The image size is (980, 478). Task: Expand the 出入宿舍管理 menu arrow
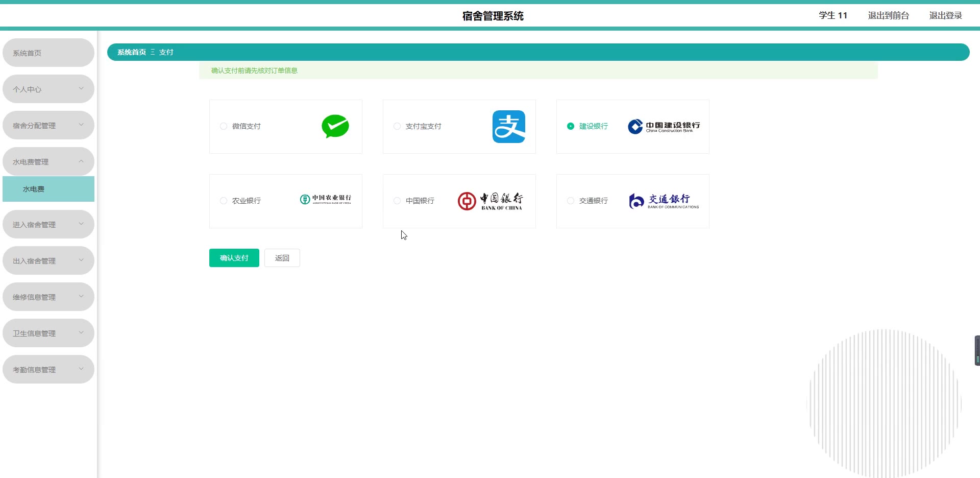81,260
